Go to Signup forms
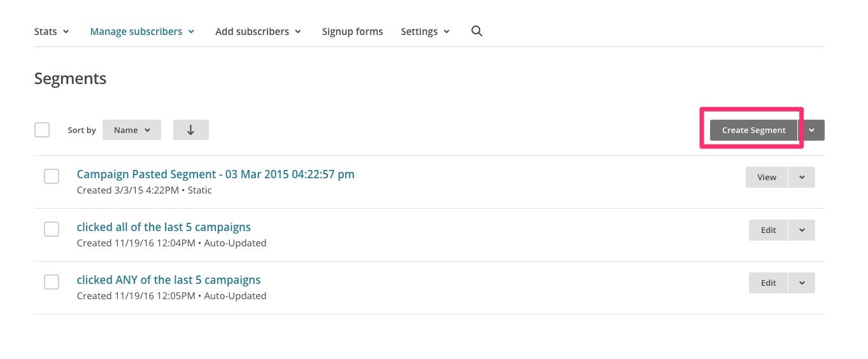Screen dimensions: 868x359 (x=352, y=31)
